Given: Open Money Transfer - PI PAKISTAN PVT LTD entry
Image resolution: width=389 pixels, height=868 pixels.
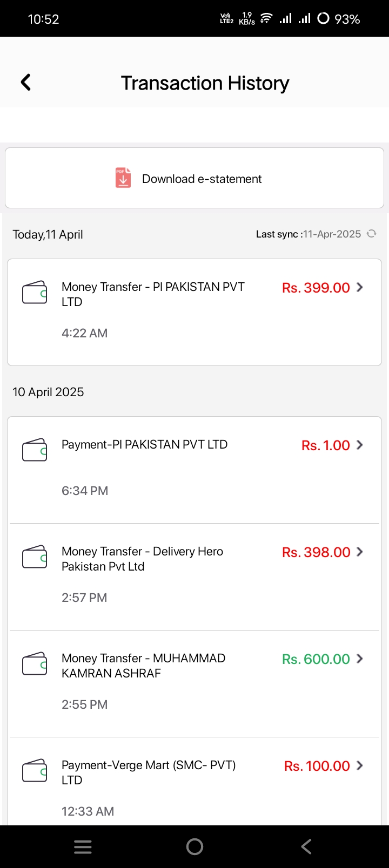Looking at the screenshot, I should pyautogui.click(x=194, y=313).
